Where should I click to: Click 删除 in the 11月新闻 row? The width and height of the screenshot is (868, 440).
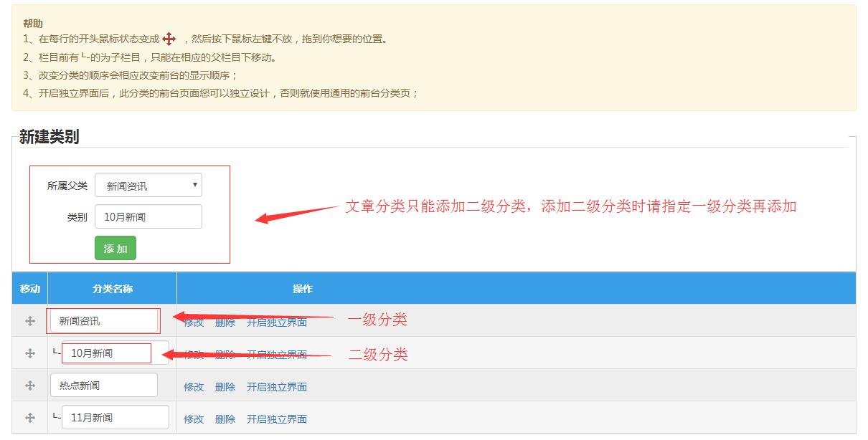pyautogui.click(x=225, y=419)
